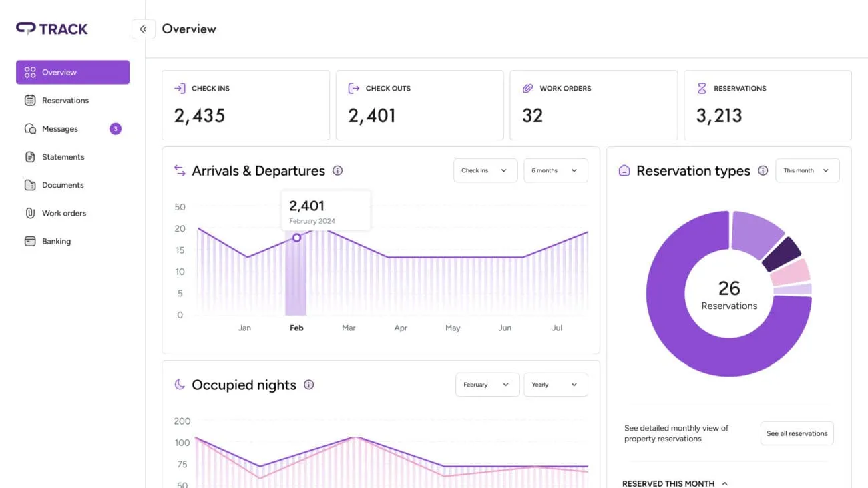Click the Reservations hourglass card icon
Screen dimensions: 868x488
tap(701, 88)
